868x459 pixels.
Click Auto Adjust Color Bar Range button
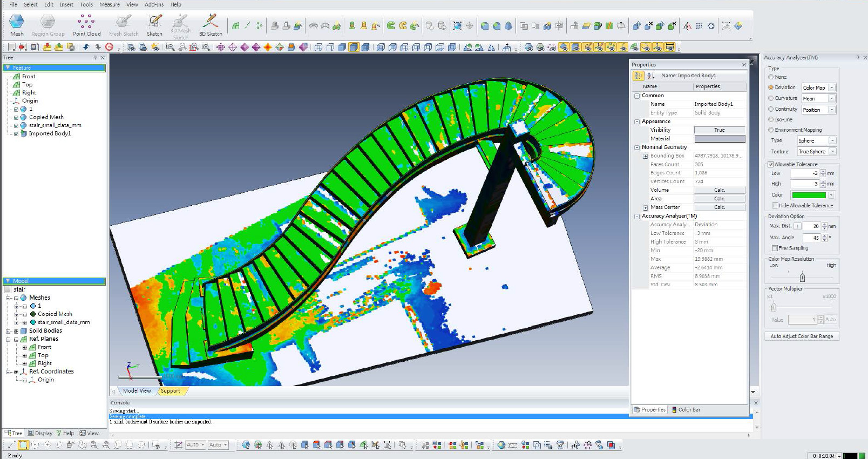[802, 336]
